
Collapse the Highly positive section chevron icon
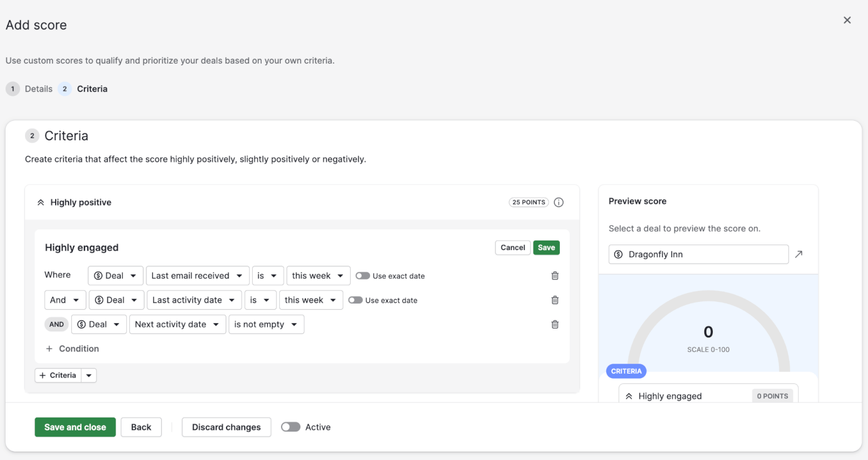click(x=41, y=202)
